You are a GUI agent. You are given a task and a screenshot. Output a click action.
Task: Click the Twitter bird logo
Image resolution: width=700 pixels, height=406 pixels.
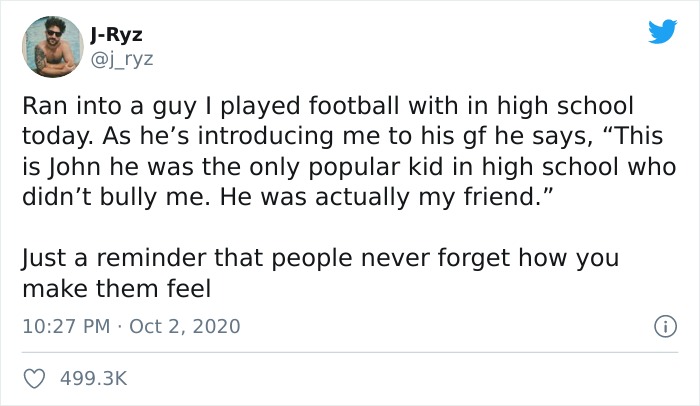662,32
